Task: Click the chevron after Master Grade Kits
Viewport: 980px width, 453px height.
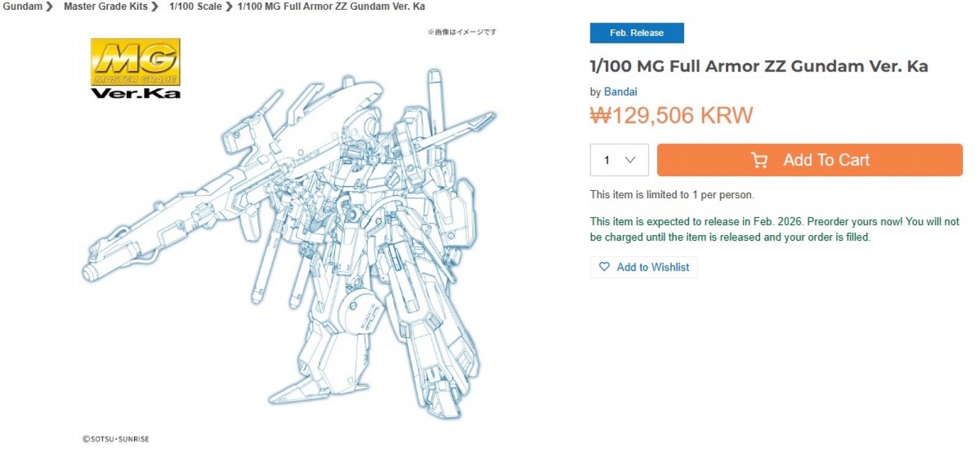Action: click(x=155, y=7)
